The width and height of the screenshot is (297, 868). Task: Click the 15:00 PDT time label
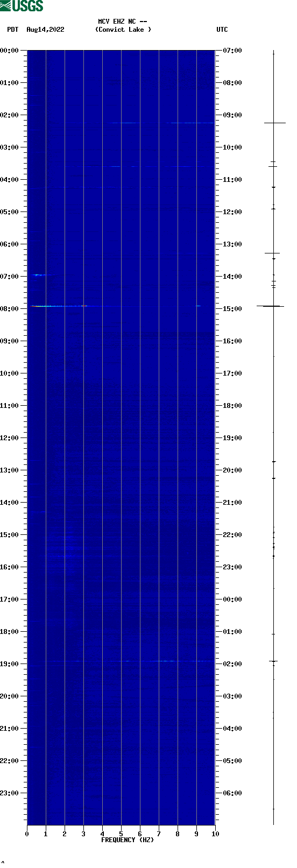pyautogui.click(x=9, y=535)
